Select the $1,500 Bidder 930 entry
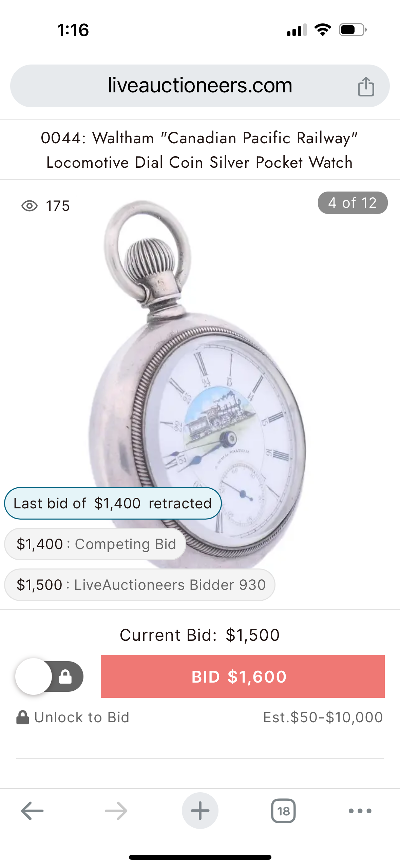Image resolution: width=400 pixels, height=868 pixels. [x=140, y=585]
